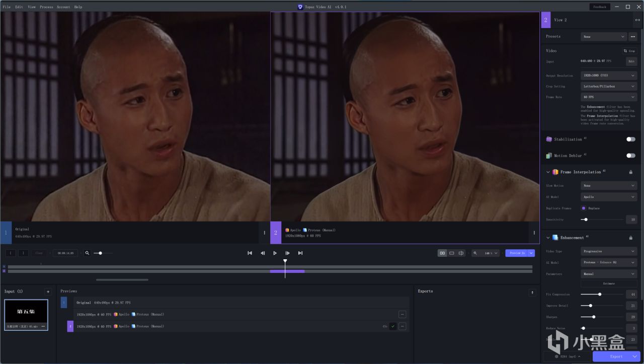
Task: Adjust the Fix Compression slider
Action: point(602,294)
